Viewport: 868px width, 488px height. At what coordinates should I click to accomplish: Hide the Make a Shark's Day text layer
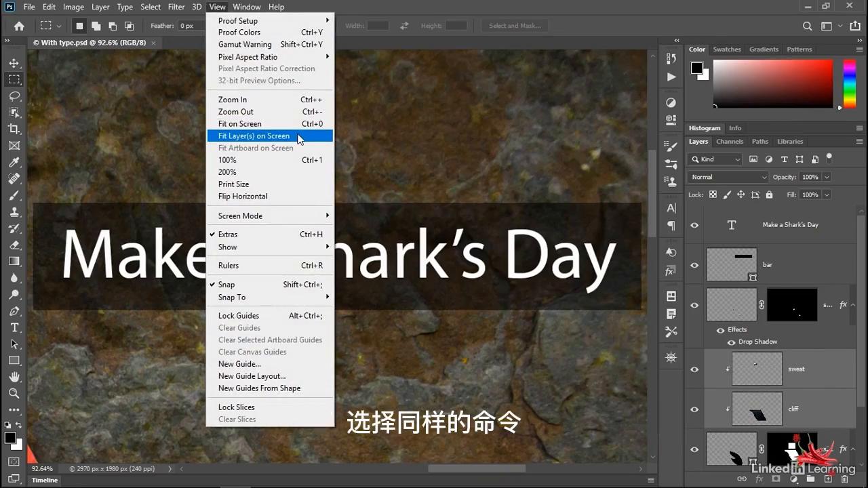[x=694, y=225]
